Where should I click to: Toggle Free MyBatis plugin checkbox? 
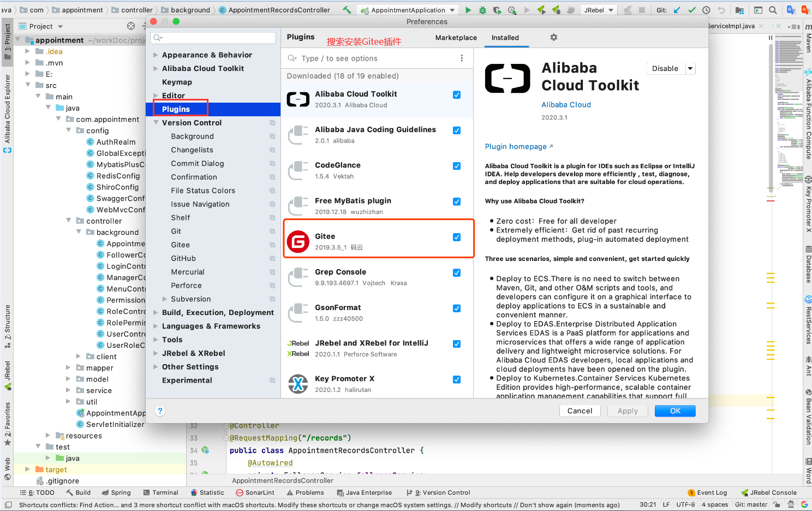(x=457, y=201)
